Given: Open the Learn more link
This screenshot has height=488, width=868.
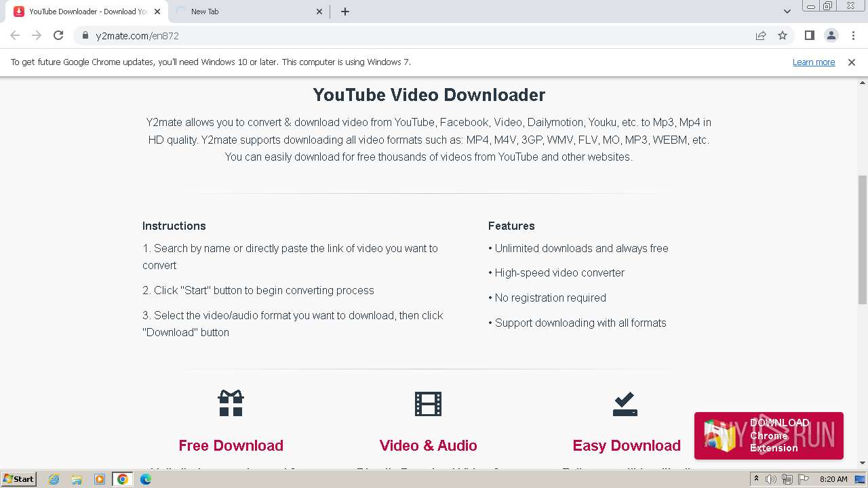Looking at the screenshot, I should (814, 62).
